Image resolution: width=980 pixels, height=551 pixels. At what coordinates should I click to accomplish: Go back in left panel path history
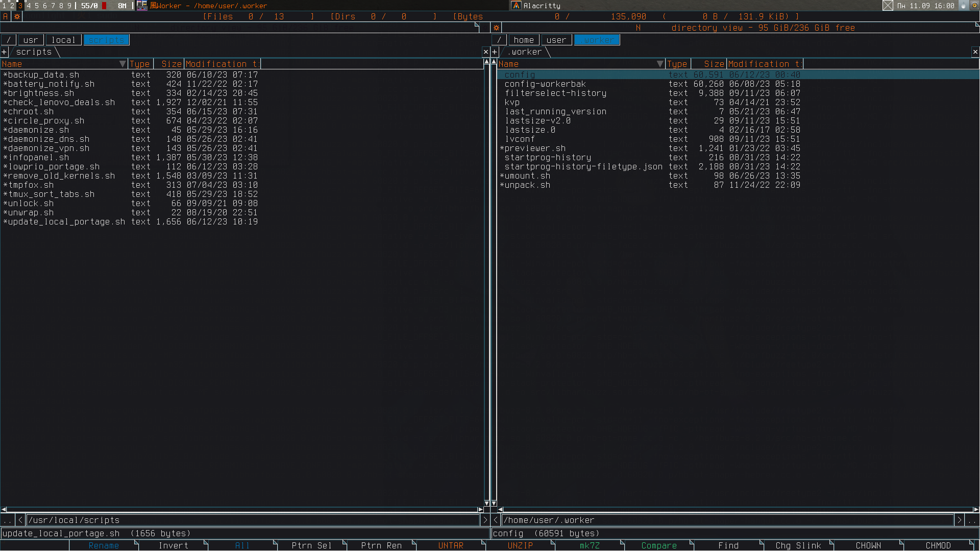pyautogui.click(x=20, y=520)
